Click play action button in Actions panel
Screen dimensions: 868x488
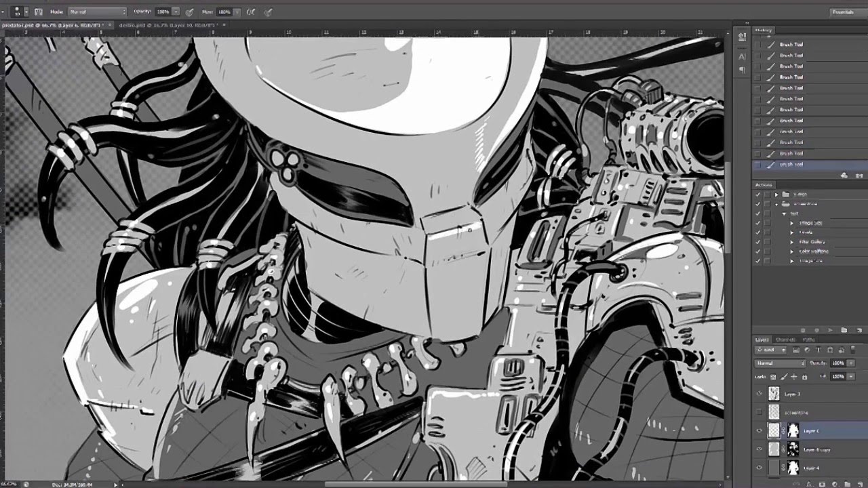[830, 330]
